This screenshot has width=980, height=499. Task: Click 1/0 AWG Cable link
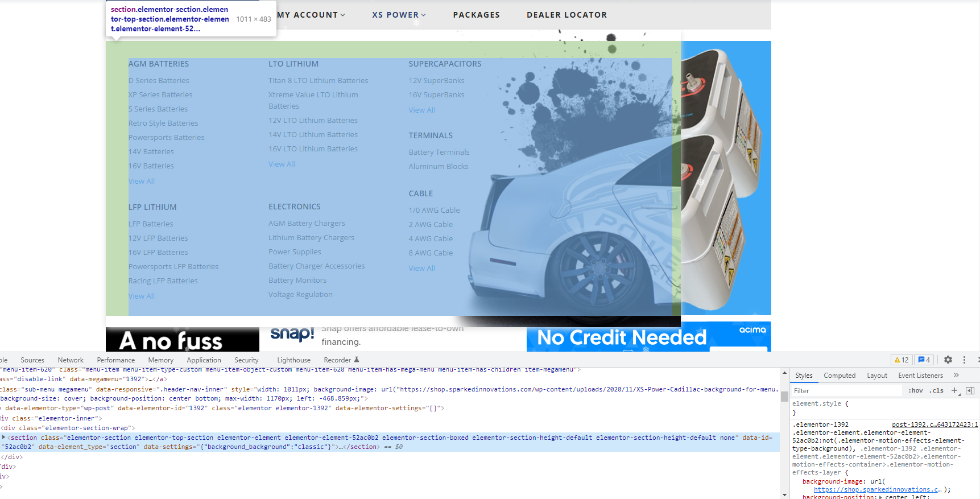[x=434, y=211]
